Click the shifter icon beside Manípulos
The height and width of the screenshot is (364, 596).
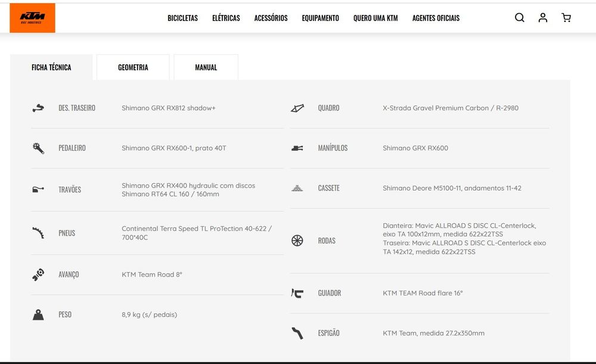(x=297, y=148)
